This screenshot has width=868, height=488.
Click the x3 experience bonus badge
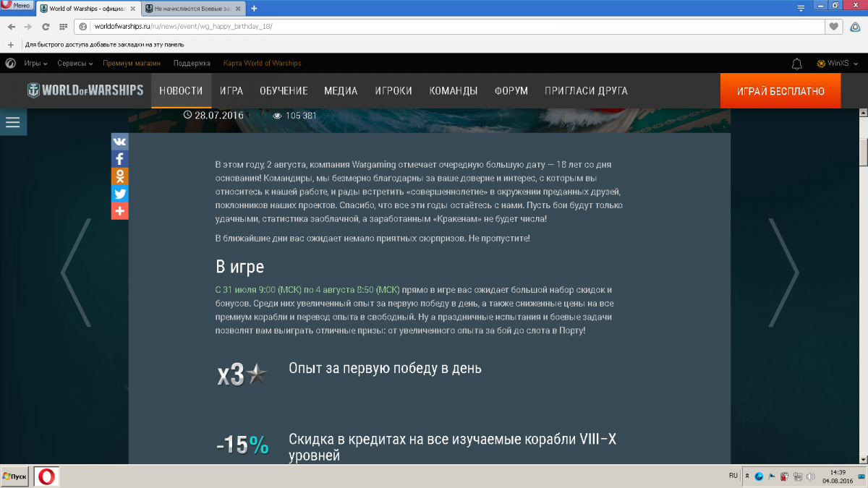(242, 374)
